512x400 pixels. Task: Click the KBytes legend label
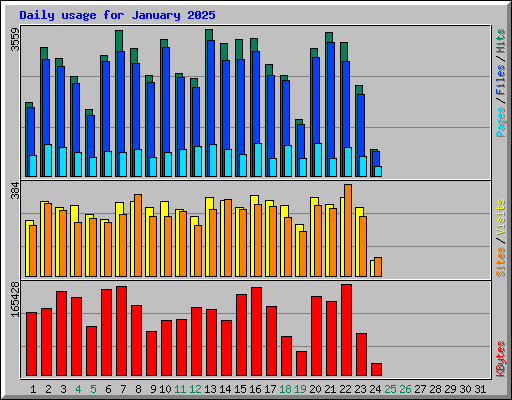point(500,359)
